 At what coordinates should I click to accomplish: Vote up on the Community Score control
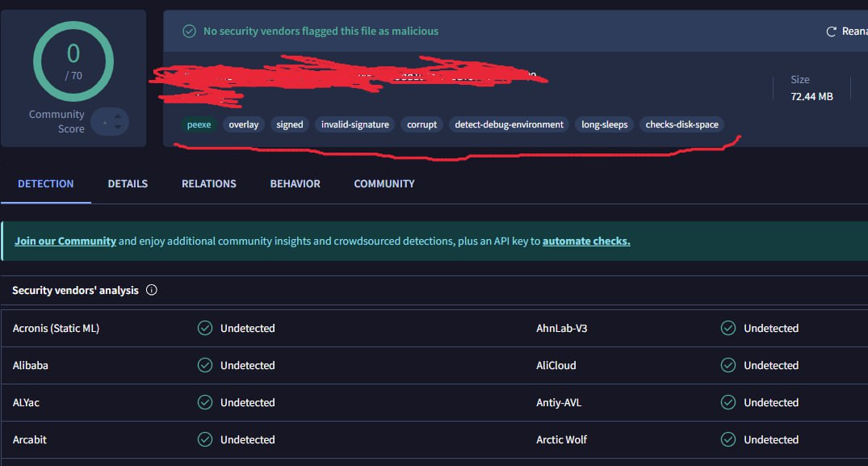[117, 116]
